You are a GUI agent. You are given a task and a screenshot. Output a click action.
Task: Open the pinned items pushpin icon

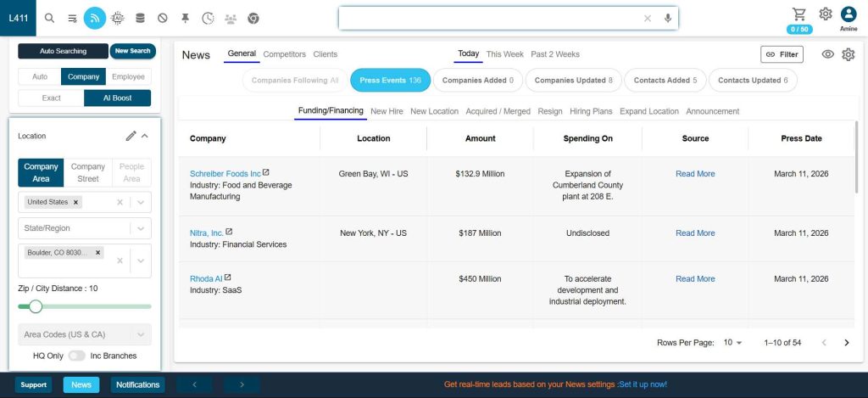tap(185, 19)
